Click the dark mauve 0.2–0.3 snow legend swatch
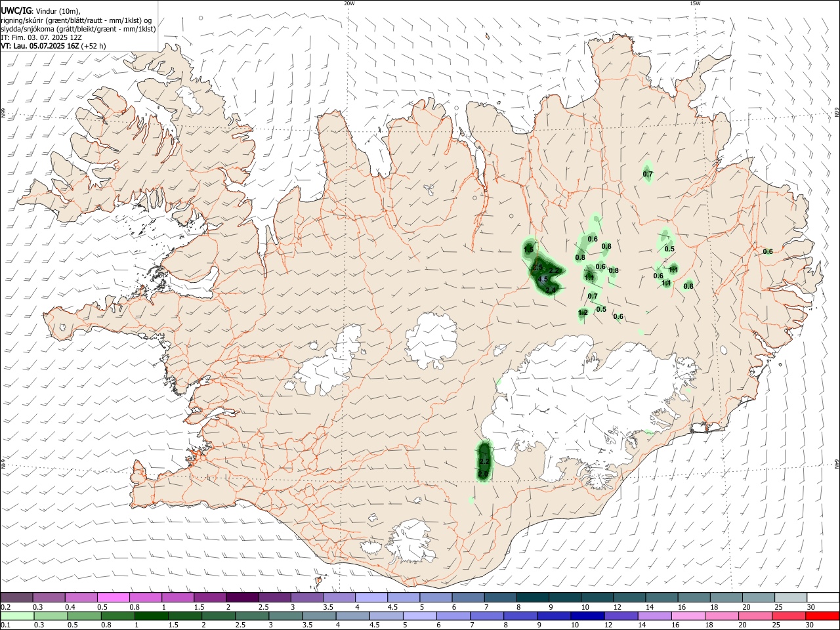Screen dimensions: 840x630 coord(17,597)
